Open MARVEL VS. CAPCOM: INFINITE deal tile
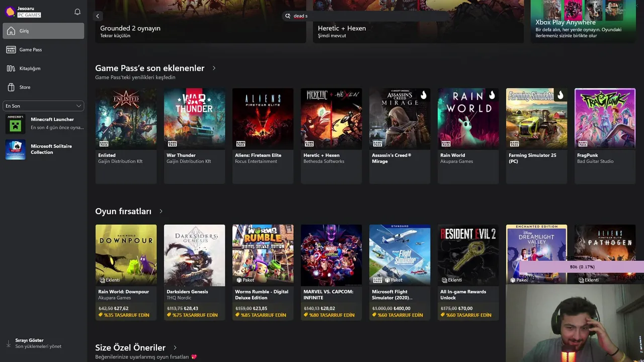 point(331,272)
